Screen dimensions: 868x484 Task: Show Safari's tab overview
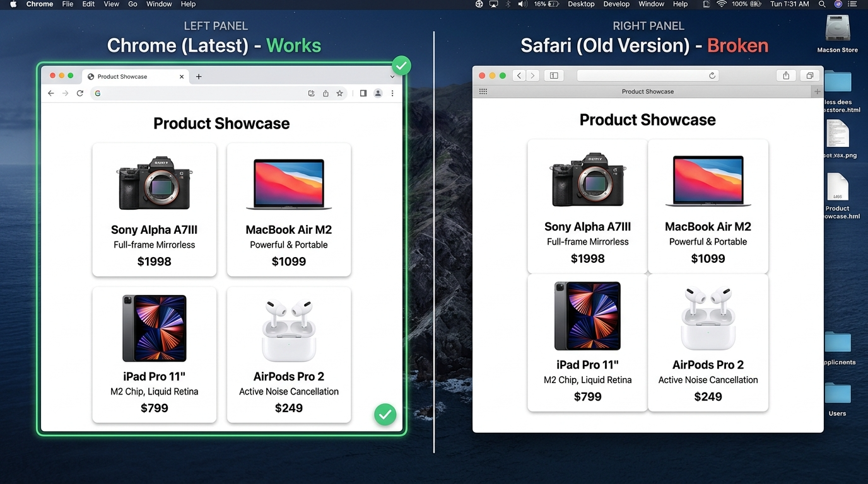pyautogui.click(x=809, y=76)
